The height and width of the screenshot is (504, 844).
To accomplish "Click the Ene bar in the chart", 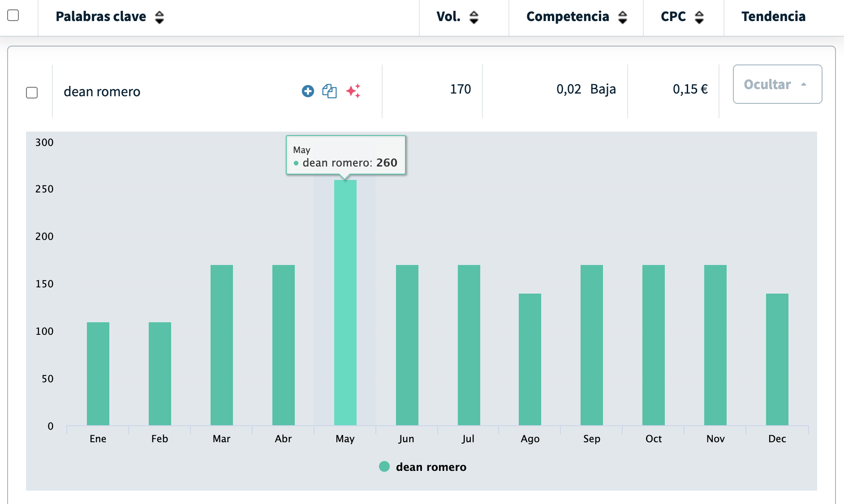I will 98,374.
